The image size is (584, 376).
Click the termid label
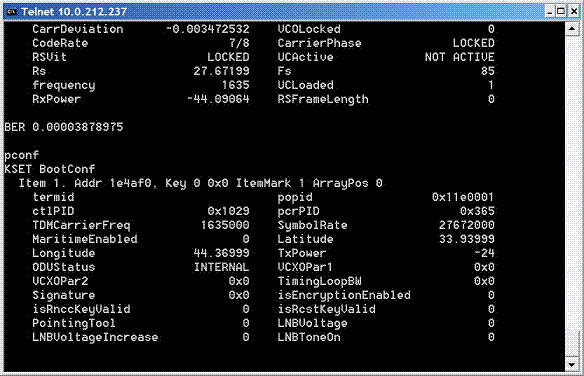[53, 197]
